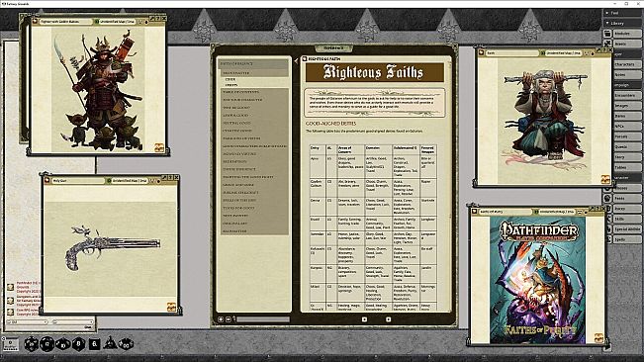Click the Modules icon in sidebar

(608, 34)
